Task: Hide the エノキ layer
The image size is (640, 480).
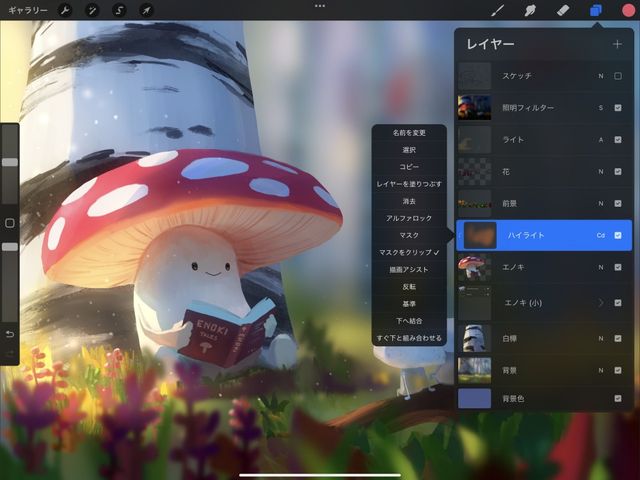Action: [x=618, y=267]
